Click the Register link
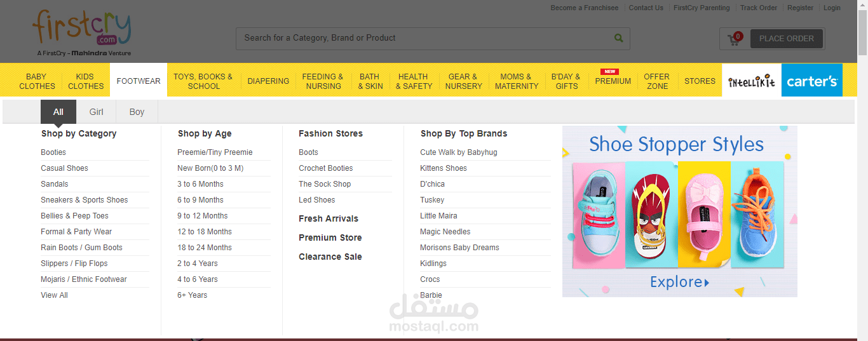 [x=800, y=8]
